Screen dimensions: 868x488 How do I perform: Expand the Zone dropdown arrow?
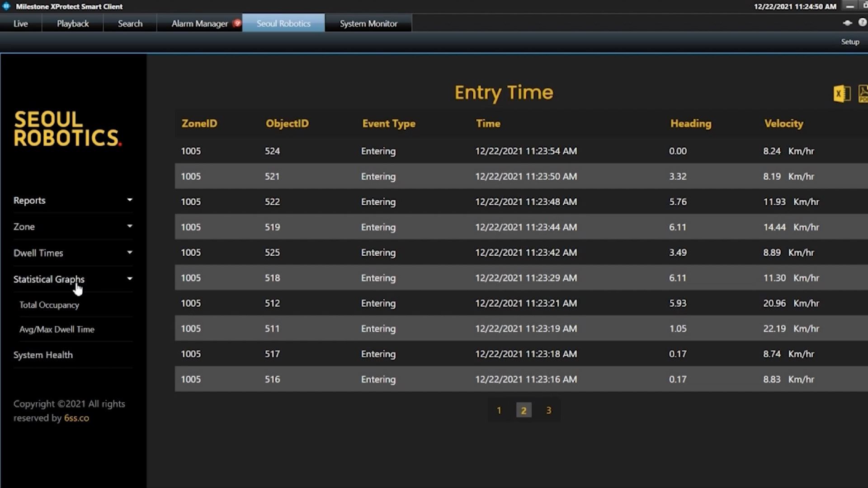pos(130,226)
